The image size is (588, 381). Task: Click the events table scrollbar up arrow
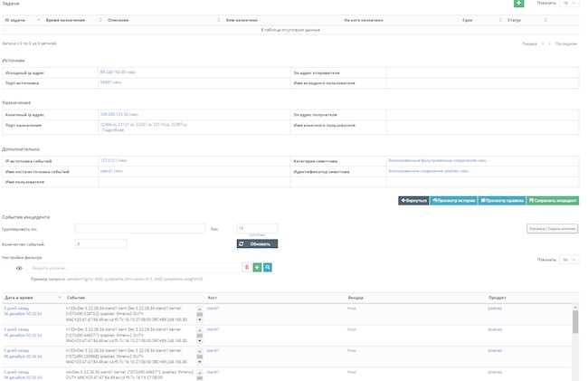tap(575, 307)
